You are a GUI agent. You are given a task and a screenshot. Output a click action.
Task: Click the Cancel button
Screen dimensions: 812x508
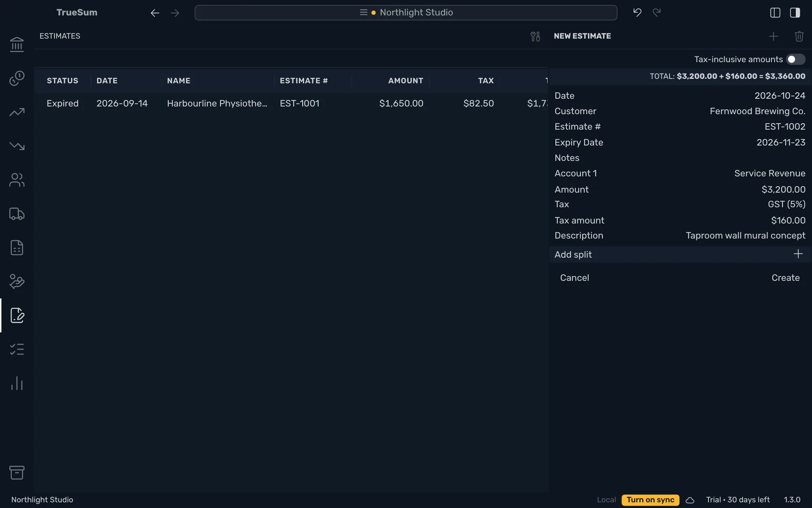tap(574, 278)
